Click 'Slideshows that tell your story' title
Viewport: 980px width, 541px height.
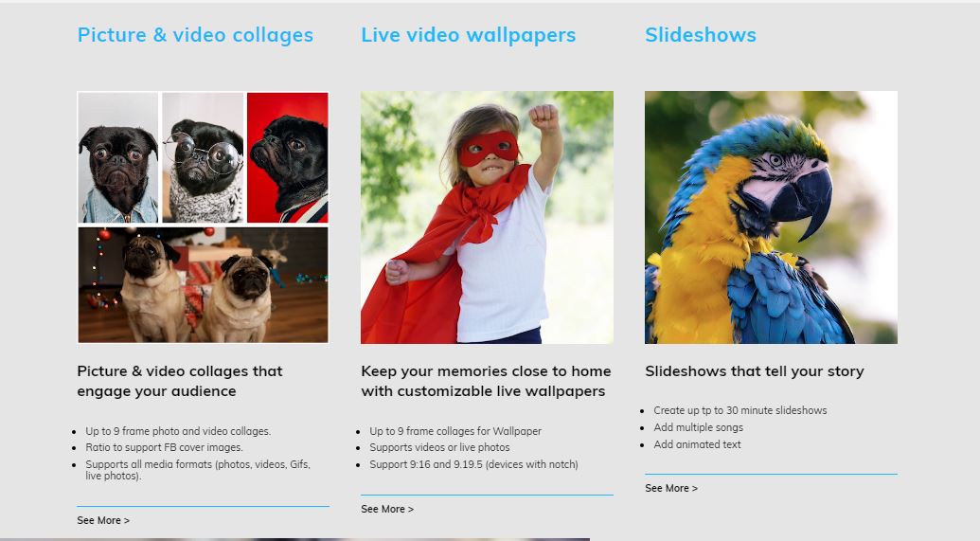(x=755, y=370)
